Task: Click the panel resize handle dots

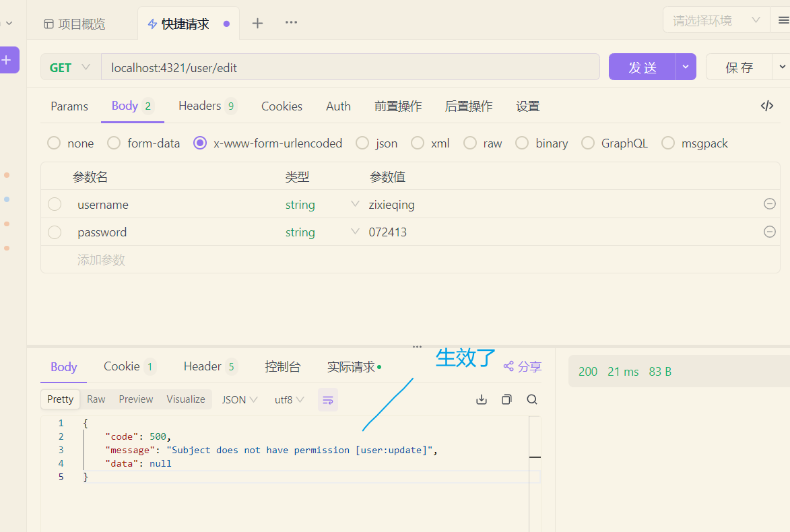Action: (x=417, y=347)
